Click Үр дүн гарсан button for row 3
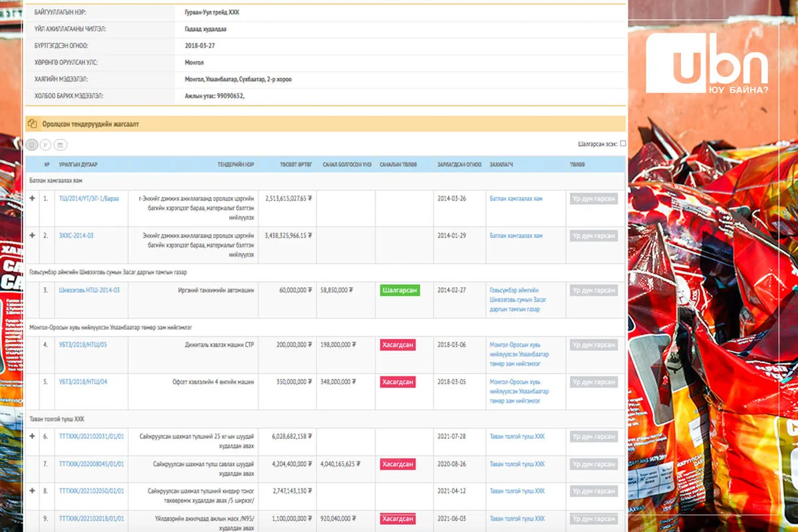Screen dimensions: 798x532 click(x=594, y=290)
